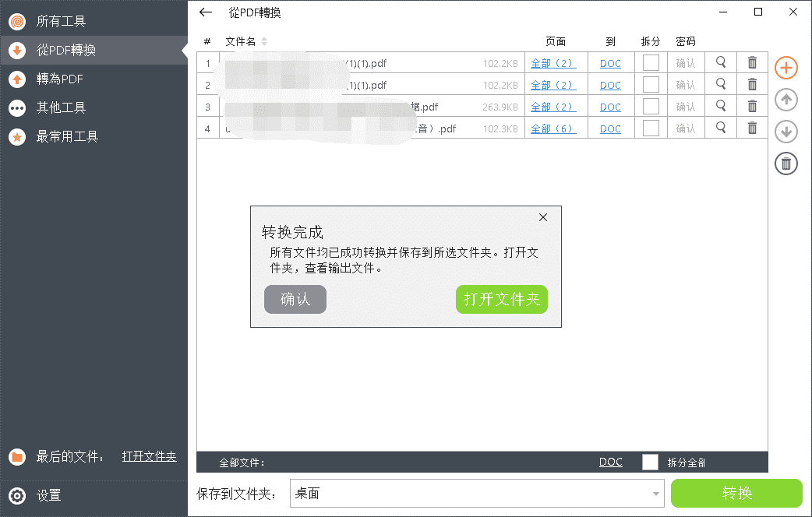Delete row 2 file with the trash icon
812x517 pixels.
[x=753, y=84]
